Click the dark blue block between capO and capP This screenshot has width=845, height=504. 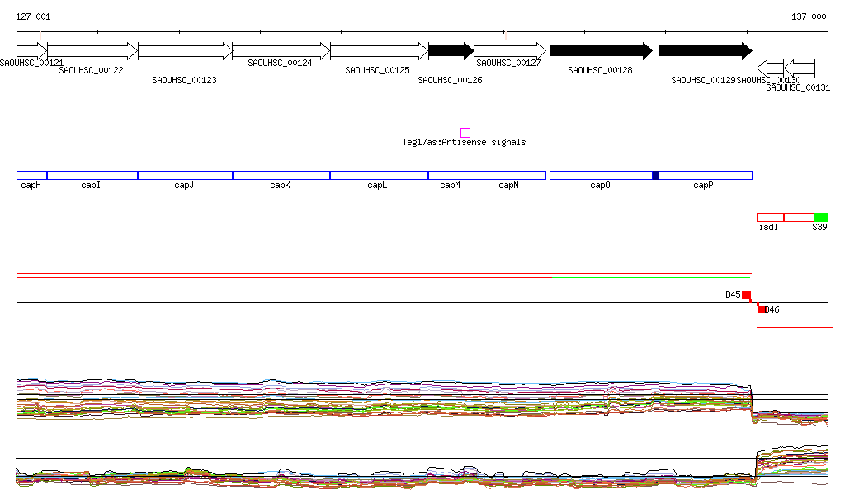[656, 175]
